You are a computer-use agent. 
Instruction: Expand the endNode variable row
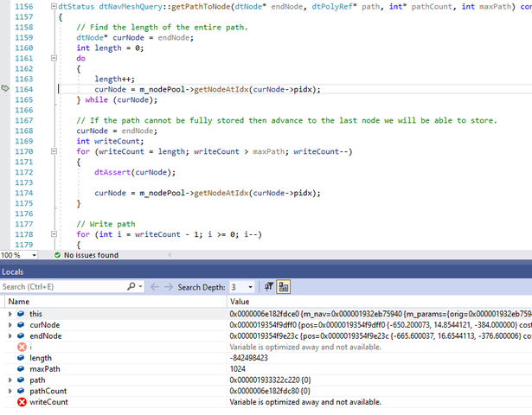tap(10, 336)
